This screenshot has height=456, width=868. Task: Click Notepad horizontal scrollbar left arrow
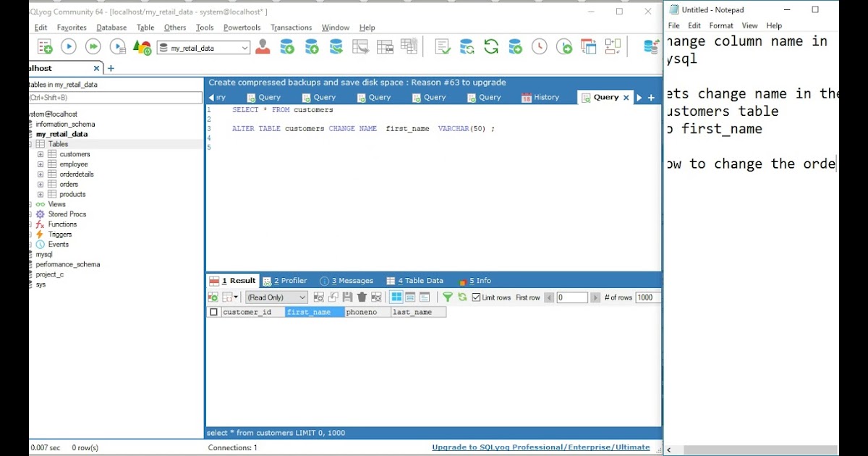(x=669, y=449)
